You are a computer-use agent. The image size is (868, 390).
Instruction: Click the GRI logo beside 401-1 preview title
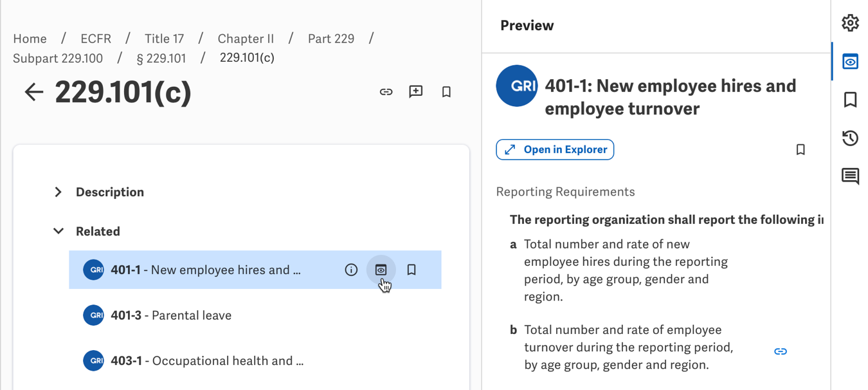[517, 86]
